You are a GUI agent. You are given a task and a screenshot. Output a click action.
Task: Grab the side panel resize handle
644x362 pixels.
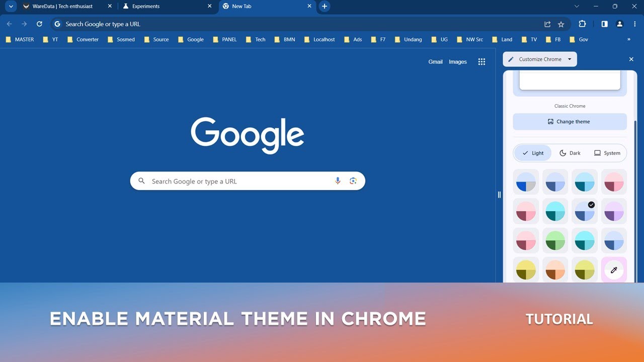tap(499, 195)
